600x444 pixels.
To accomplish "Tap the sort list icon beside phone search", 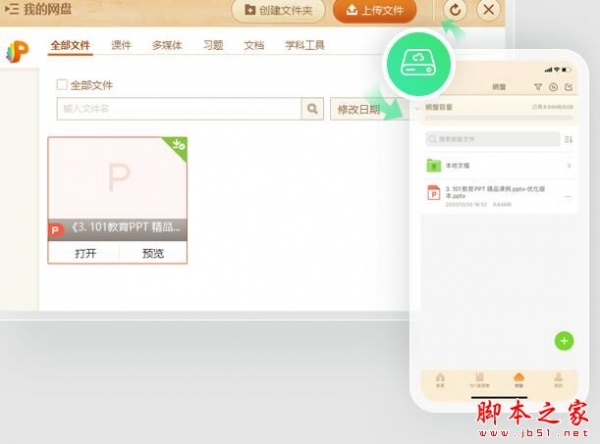I will [x=569, y=139].
